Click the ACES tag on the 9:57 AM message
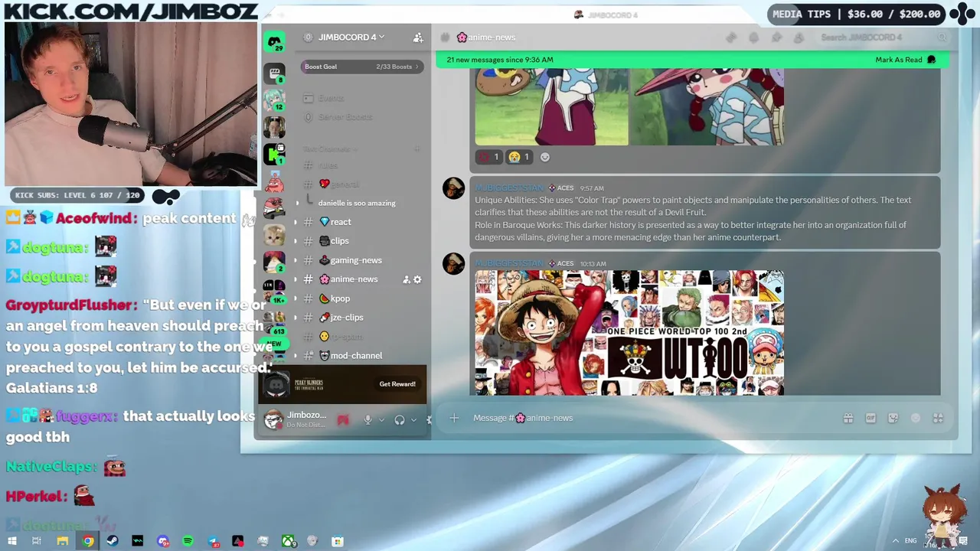 click(x=561, y=187)
